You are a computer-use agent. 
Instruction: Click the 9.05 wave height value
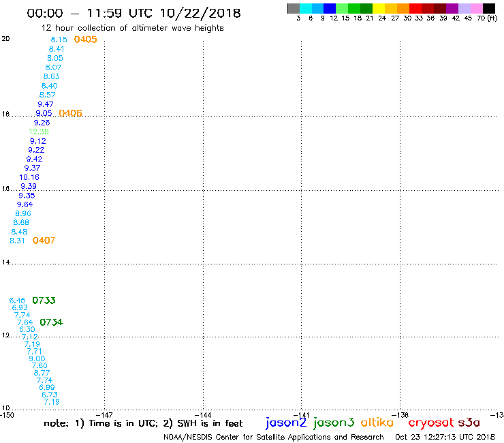44,113
